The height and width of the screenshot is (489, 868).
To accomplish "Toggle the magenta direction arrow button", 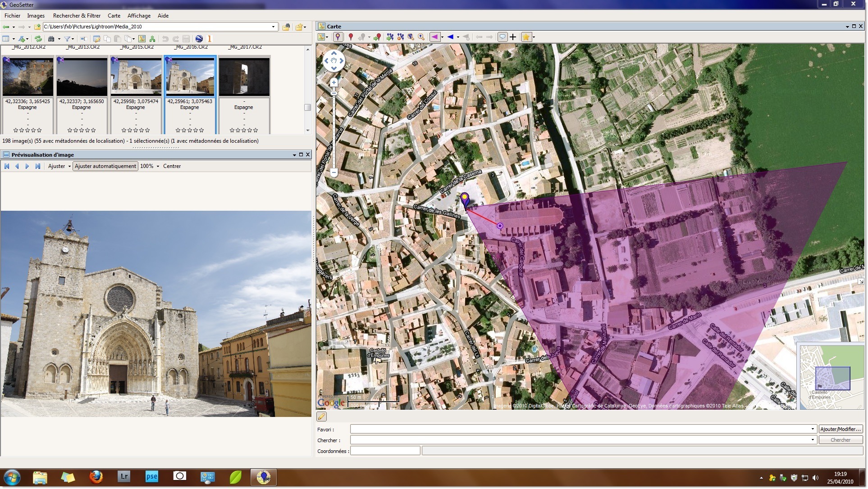I will coord(434,37).
